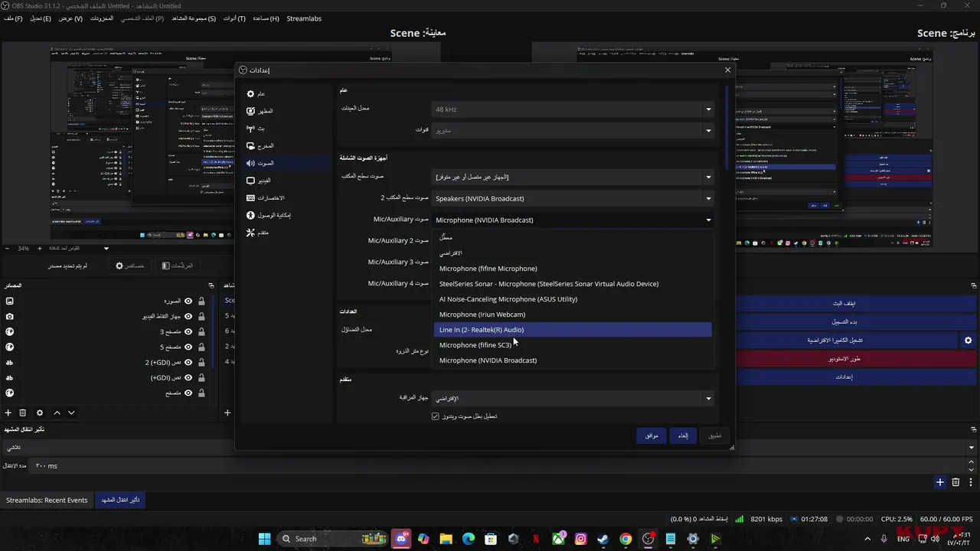Select Microphone (fifine Microphone) from list
The image size is (980, 551).
[573, 269]
